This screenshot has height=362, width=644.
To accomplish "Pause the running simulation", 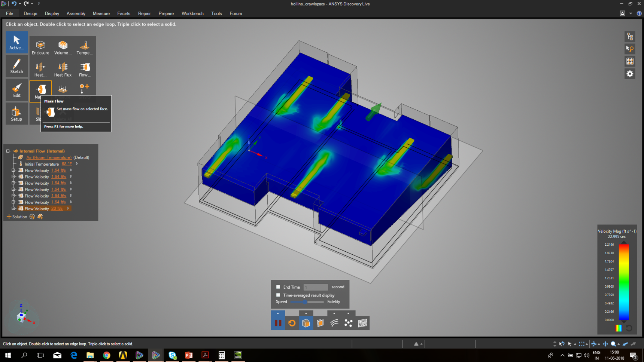I will 278,323.
